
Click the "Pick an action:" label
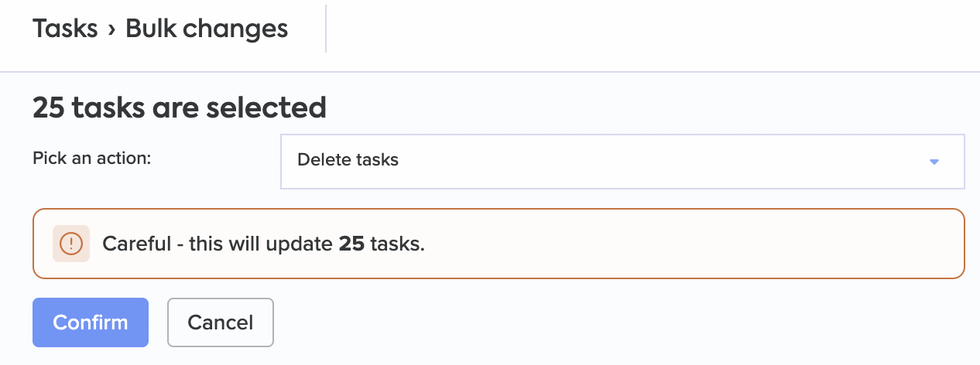(91, 158)
